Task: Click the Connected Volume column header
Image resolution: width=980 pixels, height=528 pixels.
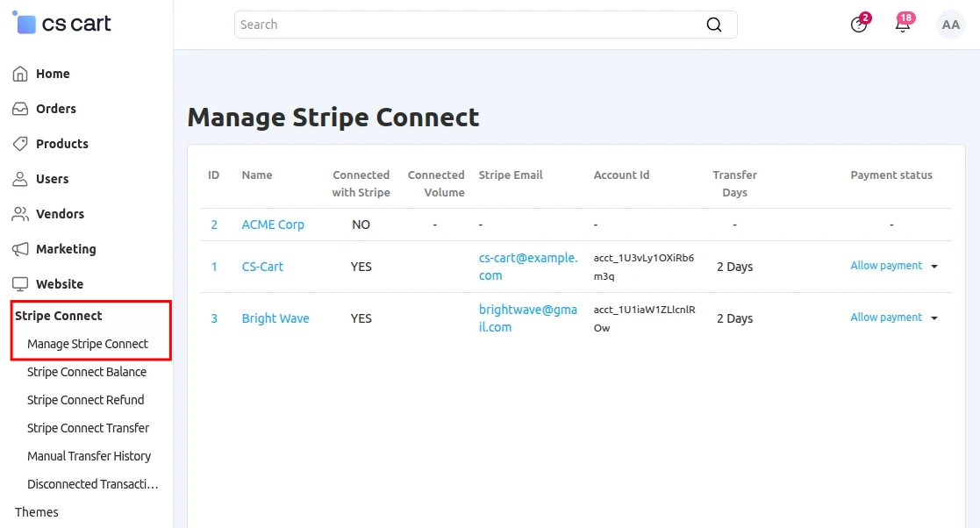Action: pyautogui.click(x=436, y=183)
